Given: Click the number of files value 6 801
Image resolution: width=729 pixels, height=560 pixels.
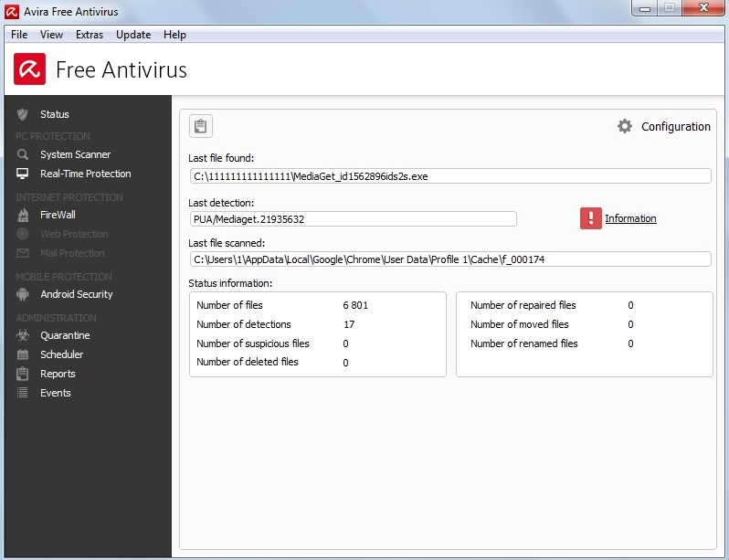Looking at the screenshot, I should point(355,305).
